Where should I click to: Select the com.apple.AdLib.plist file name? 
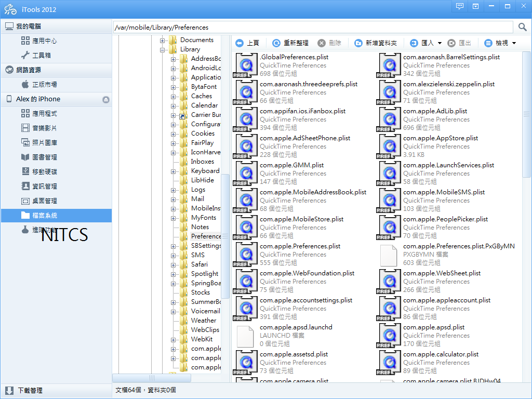[x=435, y=111]
